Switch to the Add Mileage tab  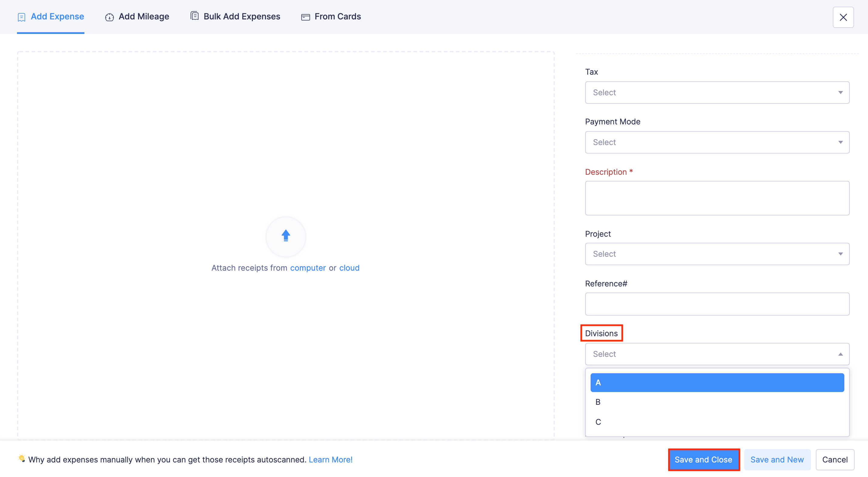point(144,16)
